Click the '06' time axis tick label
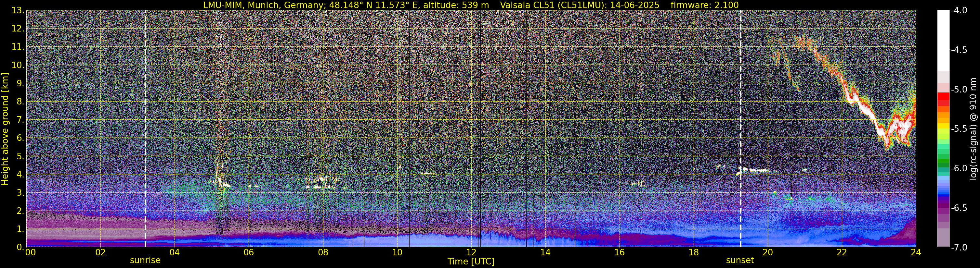Image resolution: width=980 pixels, height=268 pixels. pyautogui.click(x=248, y=252)
